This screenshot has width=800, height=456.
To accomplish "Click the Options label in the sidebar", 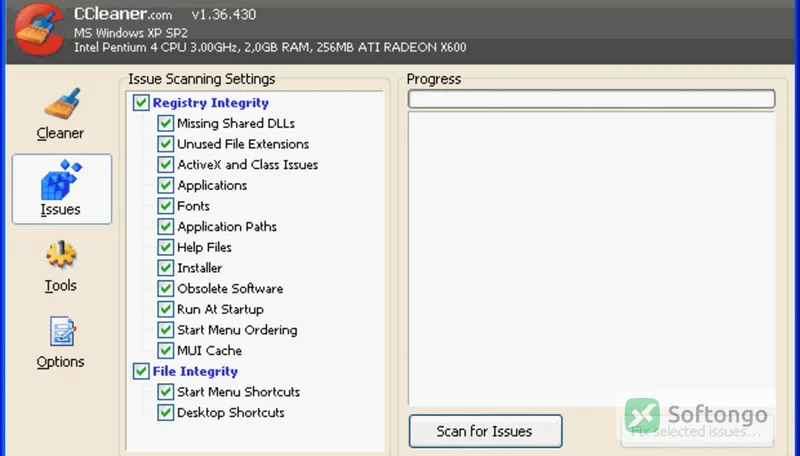I will (x=60, y=362).
